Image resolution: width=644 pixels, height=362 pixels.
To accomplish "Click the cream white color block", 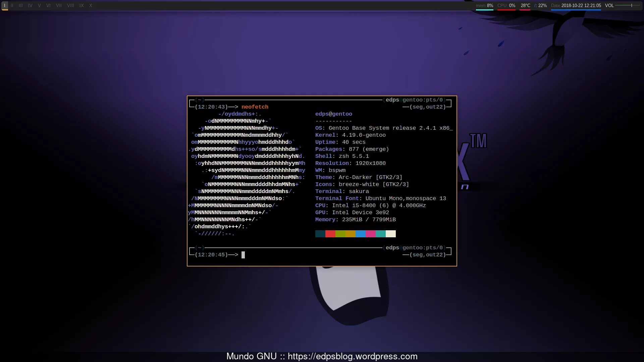I will (391, 234).
